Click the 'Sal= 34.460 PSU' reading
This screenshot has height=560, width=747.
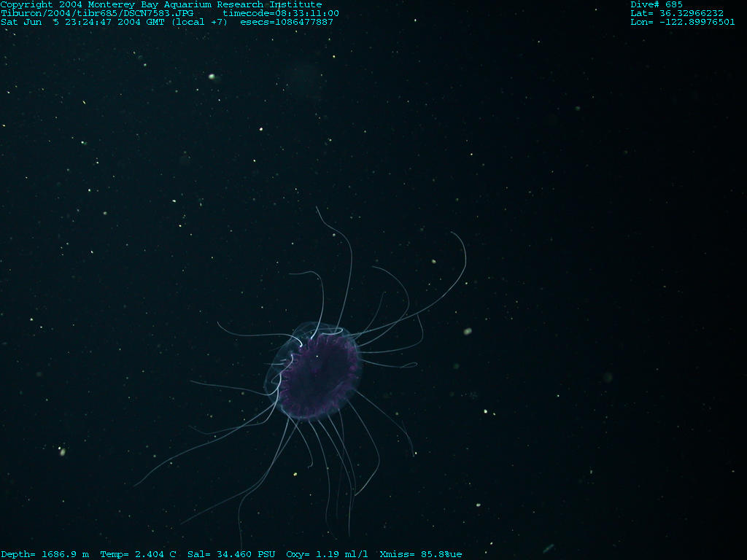(231, 554)
